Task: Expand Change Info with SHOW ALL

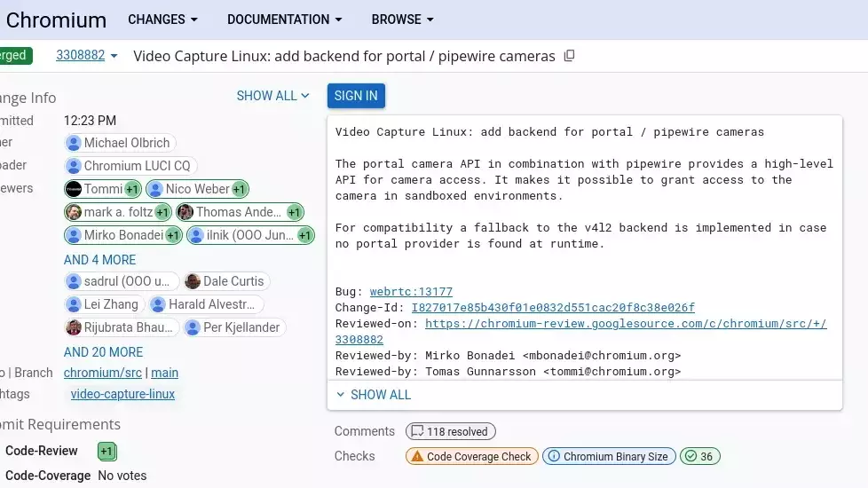Action: (x=272, y=96)
